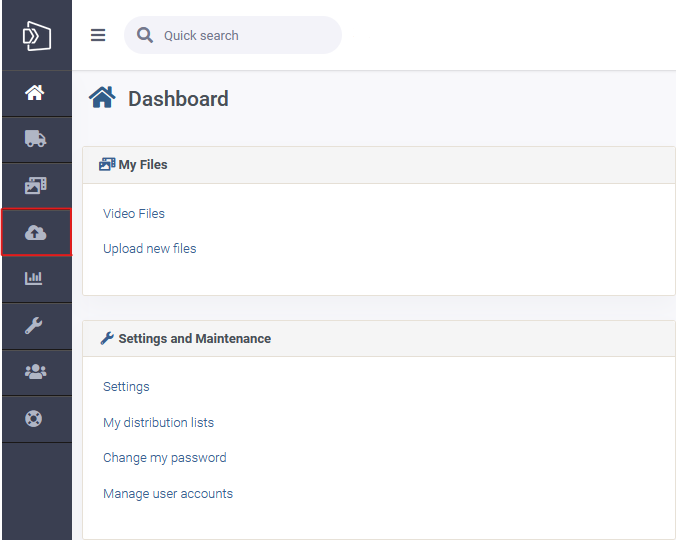Open the home icon in sidebar

35,93
